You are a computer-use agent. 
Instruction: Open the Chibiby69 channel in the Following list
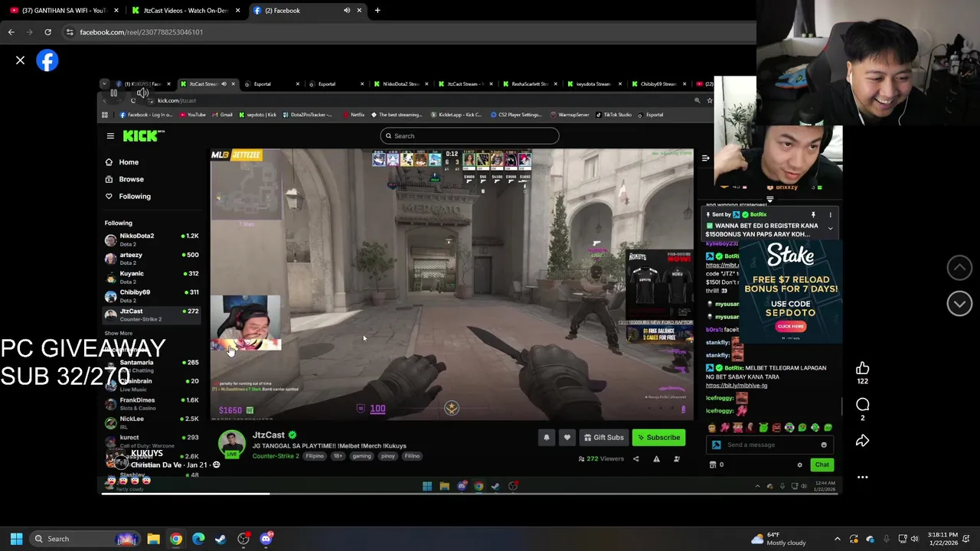point(152,295)
